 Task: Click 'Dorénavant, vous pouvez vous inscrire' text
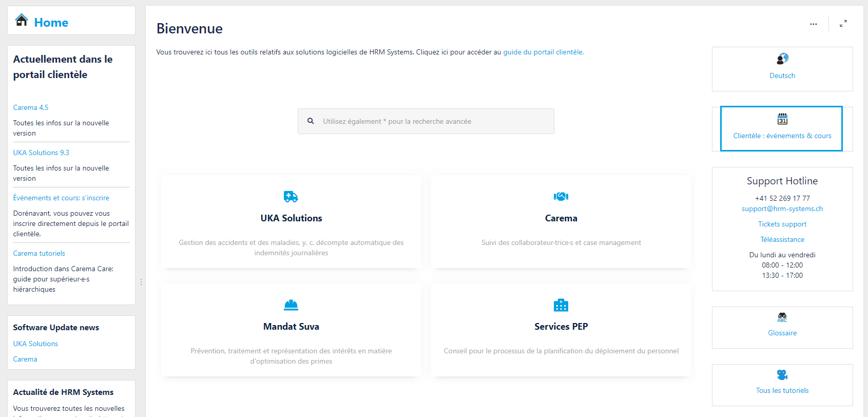(x=71, y=223)
